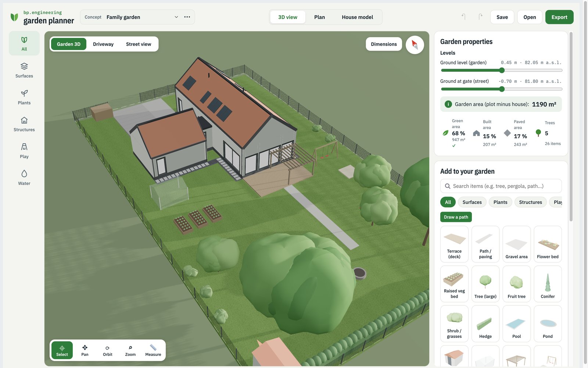This screenshot has height=368, width=588.
Task: Add a Conifer item
Action: [548, 284]
